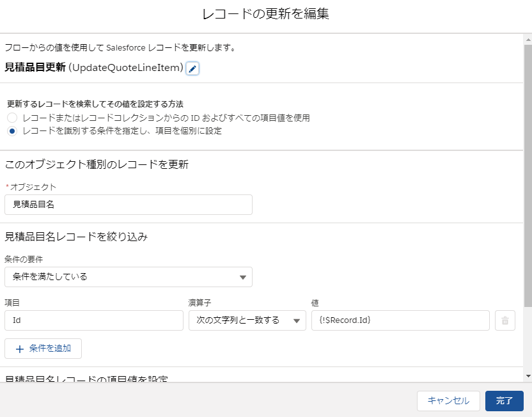Click the heading text 見積品目更新
The width and height of the screenshot is (532, 417).
click(x=35, y=68)
